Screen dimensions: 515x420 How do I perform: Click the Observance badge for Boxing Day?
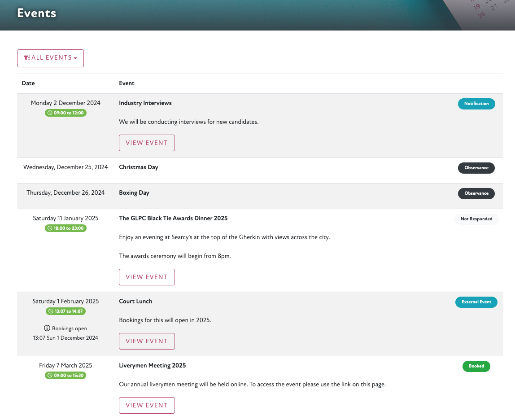476,193
